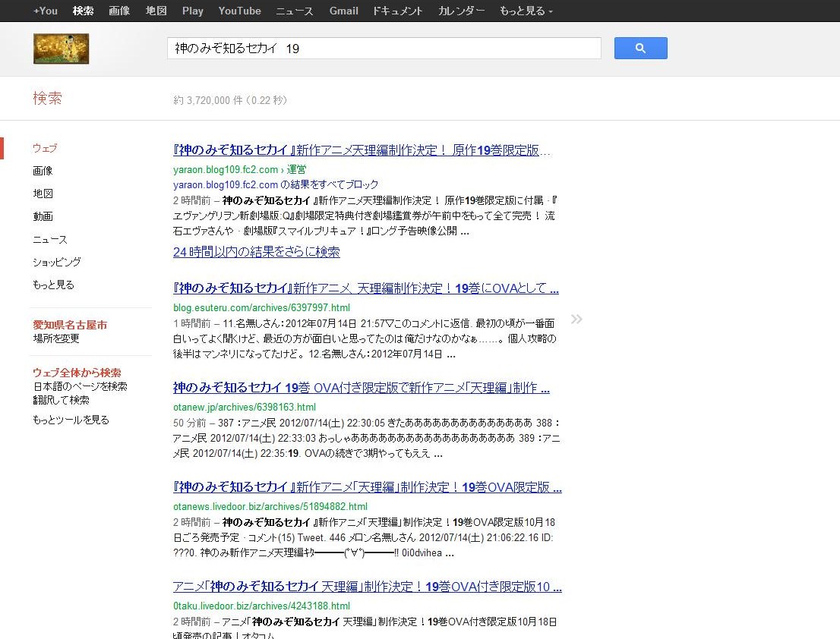The image size is (840, 639).
Task: Expand the もっと見る dropdown in top bar
Action: (x=526, y=11)
